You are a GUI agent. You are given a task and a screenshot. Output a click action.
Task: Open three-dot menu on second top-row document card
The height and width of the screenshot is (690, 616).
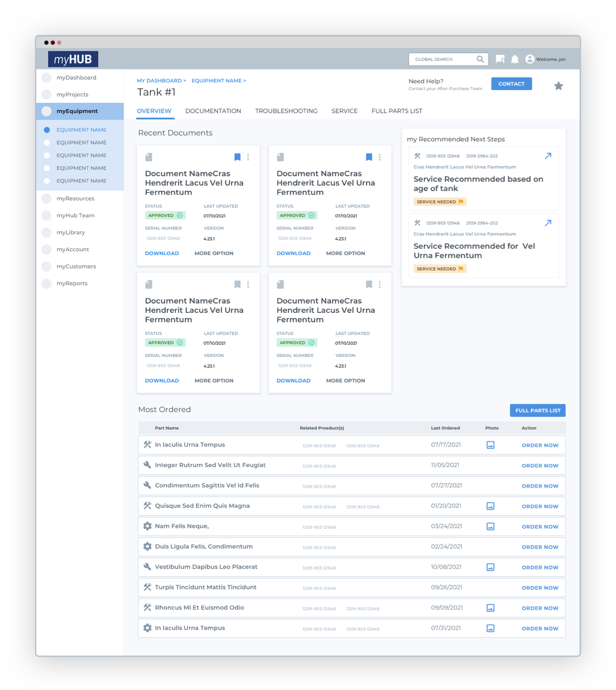(380, 157)
